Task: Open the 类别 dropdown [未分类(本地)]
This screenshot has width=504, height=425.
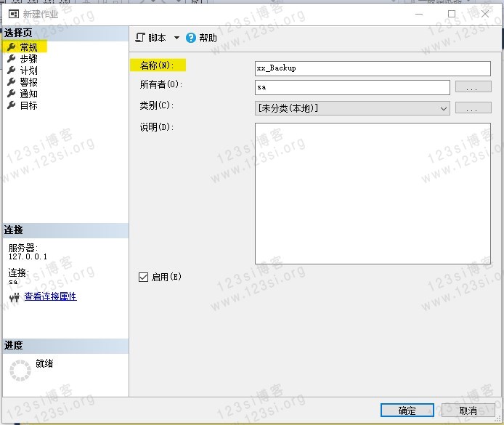Action: (x=352, y=108)
